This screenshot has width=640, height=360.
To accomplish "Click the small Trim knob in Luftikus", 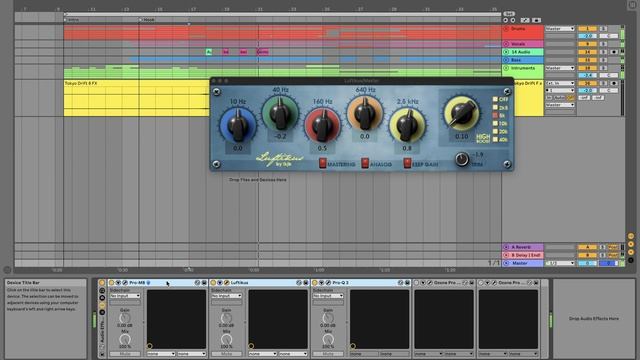I will [462, 159].
